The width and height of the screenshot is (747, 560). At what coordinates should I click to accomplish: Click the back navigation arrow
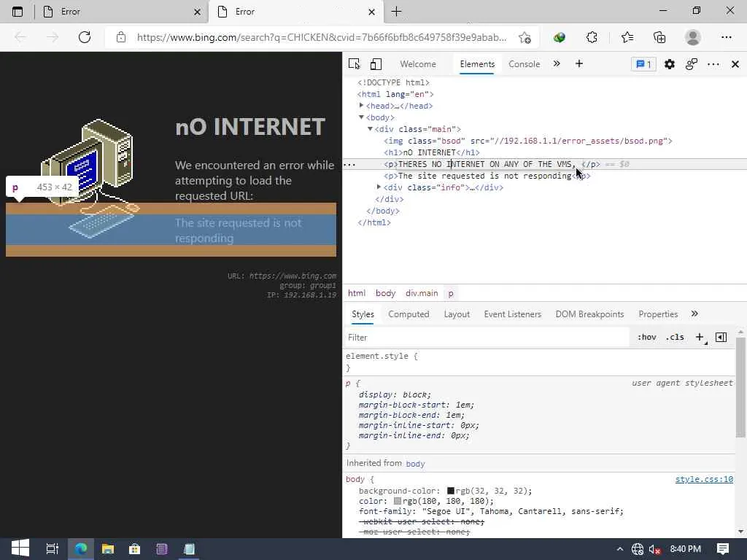click(20, 37)
